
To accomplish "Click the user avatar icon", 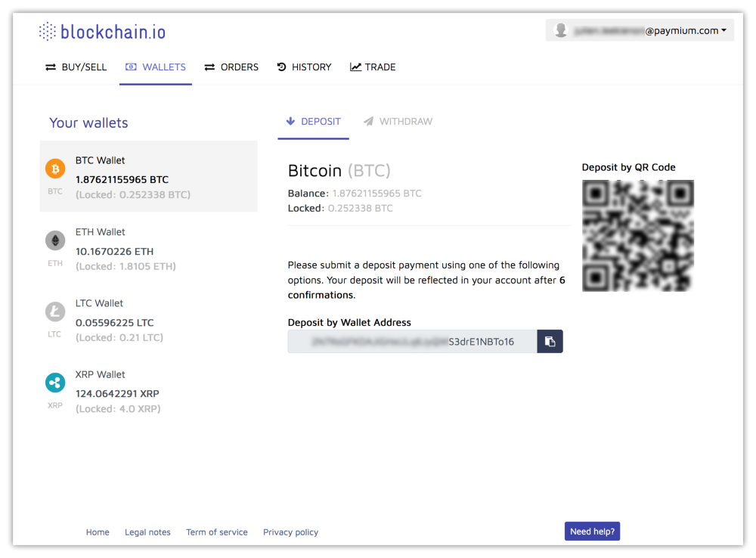I will 561,30.
